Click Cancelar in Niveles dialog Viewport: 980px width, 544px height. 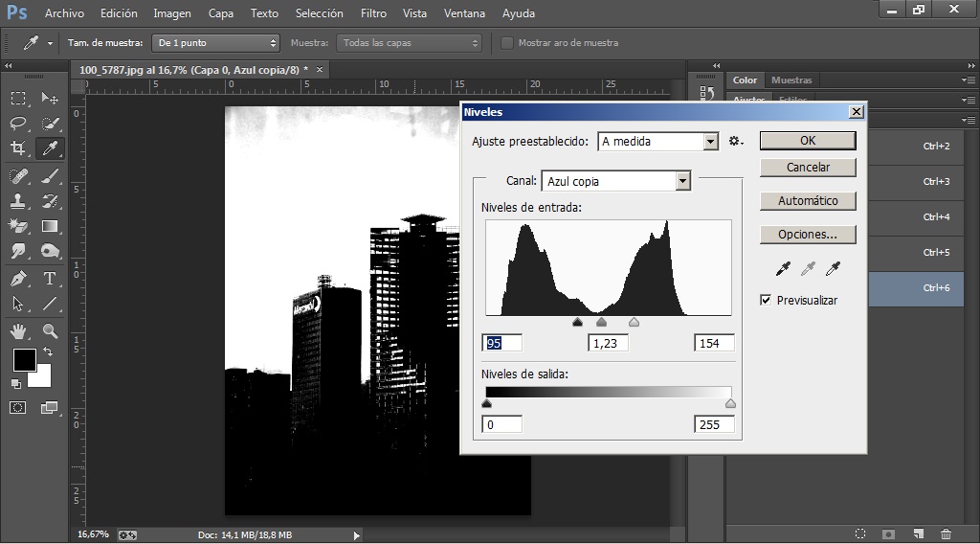[808, 168]
